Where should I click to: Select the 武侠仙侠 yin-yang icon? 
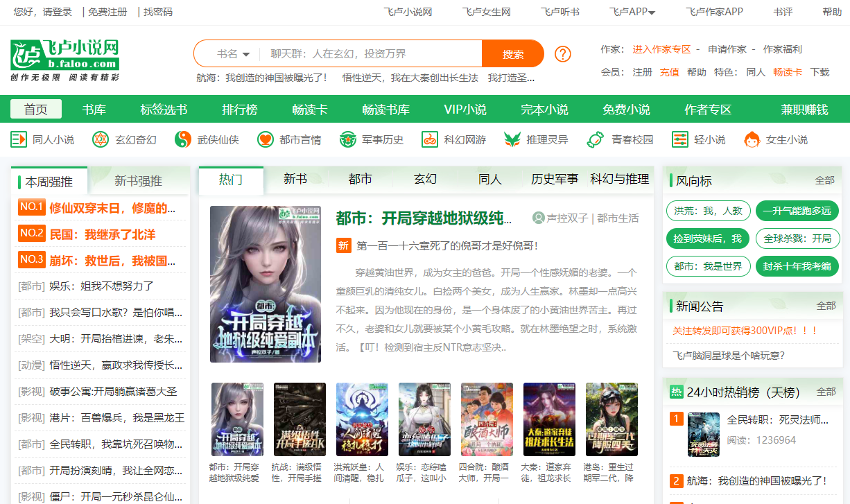(x=182, y=139)
